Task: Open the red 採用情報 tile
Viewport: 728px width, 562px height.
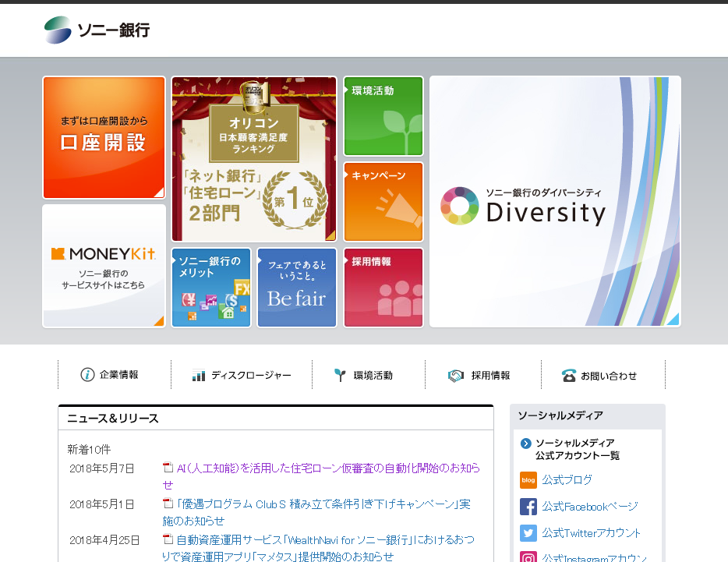Action: pyautogui.click(x=383, y=288)
